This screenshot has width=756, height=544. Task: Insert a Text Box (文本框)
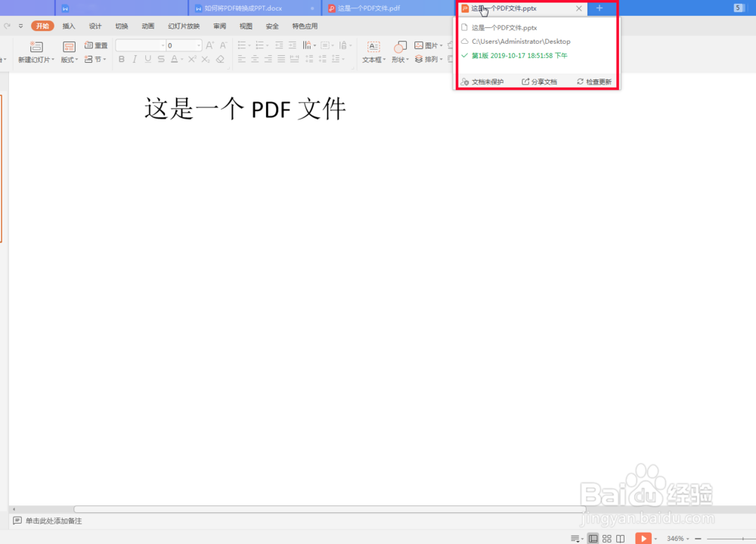373,53
